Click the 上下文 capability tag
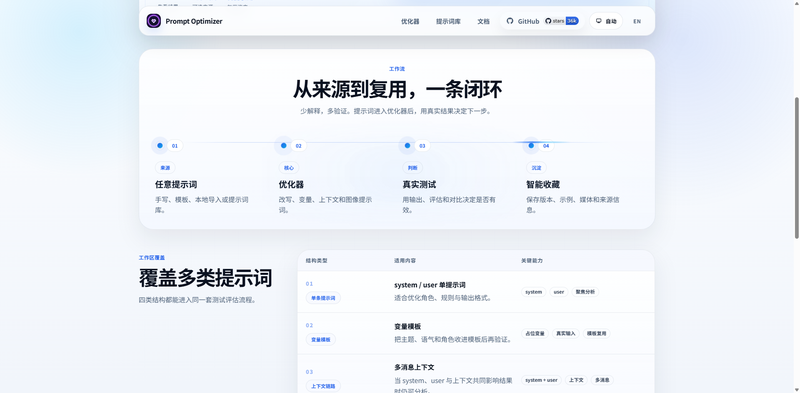 click(x=576, y=380)
